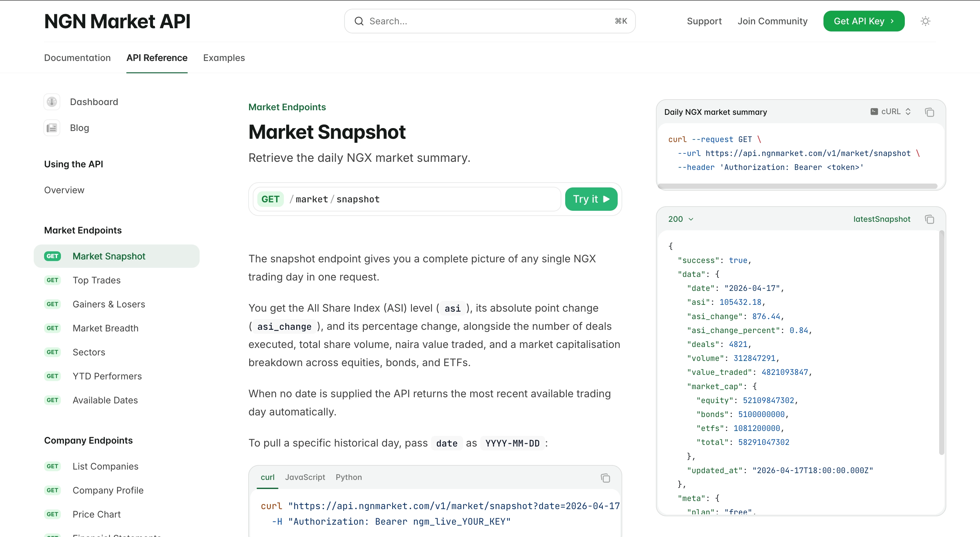The width and height of the screenshot is (980, 537).
Task: Click the terminal icon beside cURL
Action: pos(874,112)
